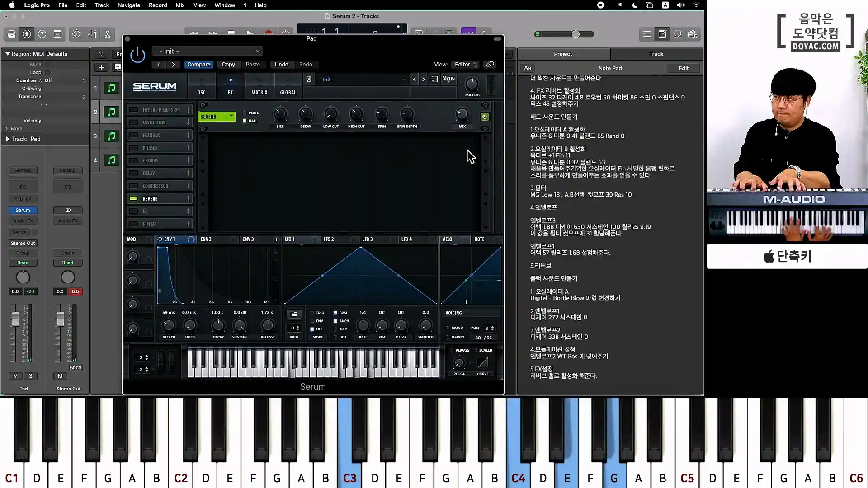Screen dimensions: 868x488
Task: Switch to the Track notes tab
Action: click(x=656, y=54)
